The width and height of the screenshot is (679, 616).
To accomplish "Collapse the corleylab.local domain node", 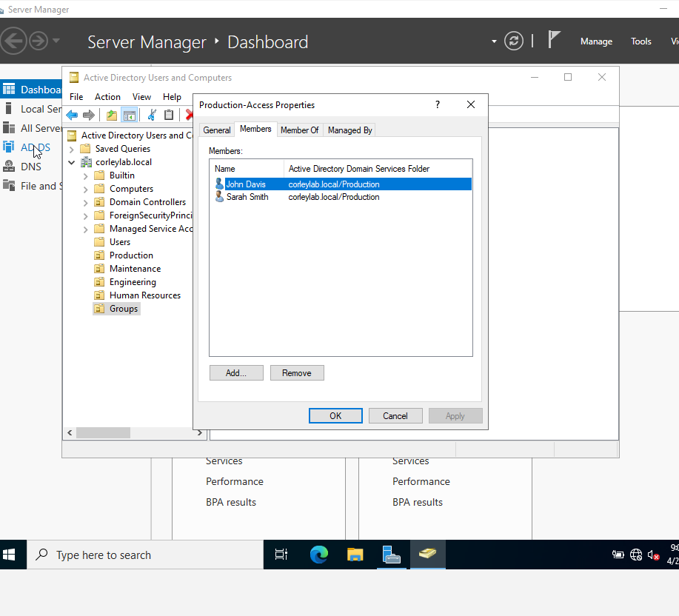I will coord(72,162).
